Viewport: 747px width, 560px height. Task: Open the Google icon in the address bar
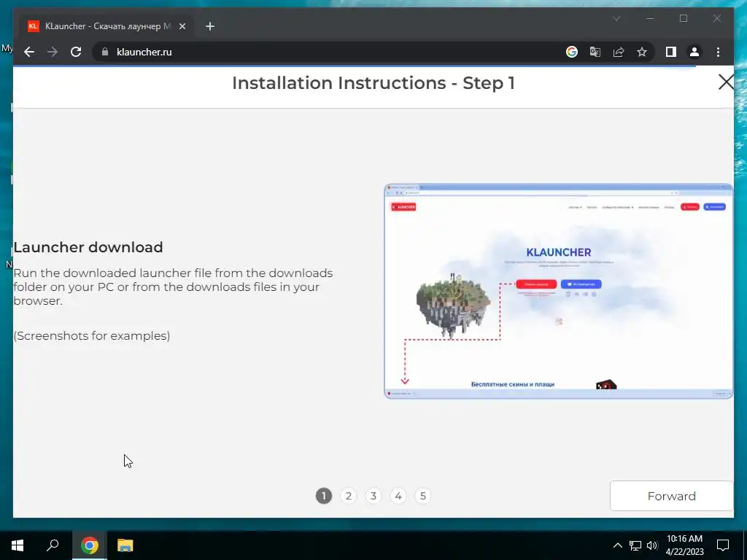(x=572, y=52)
